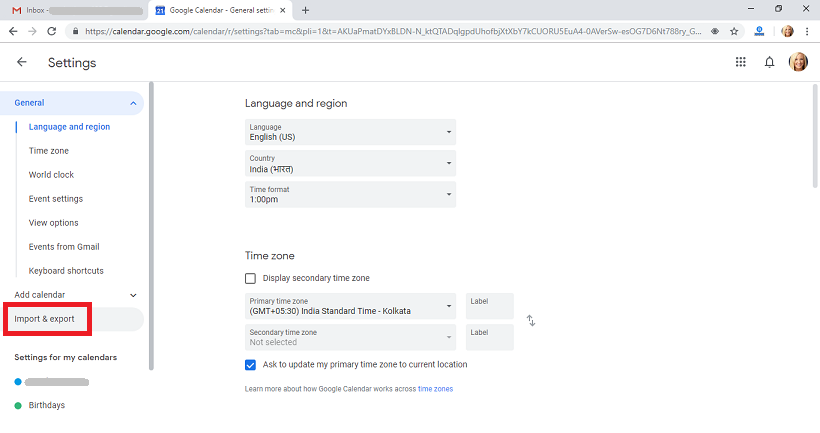
Task: Open the notifications bell
Action: (x=769, y=63)
